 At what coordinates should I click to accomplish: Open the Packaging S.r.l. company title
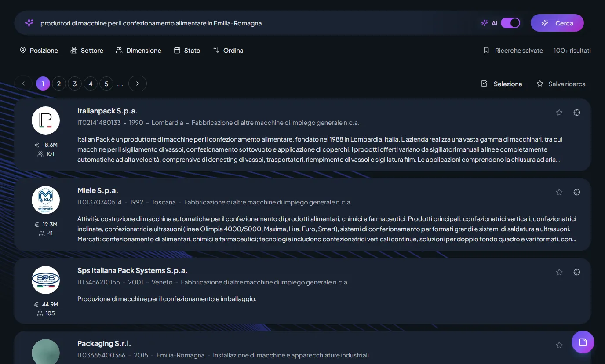coord(104,343)
